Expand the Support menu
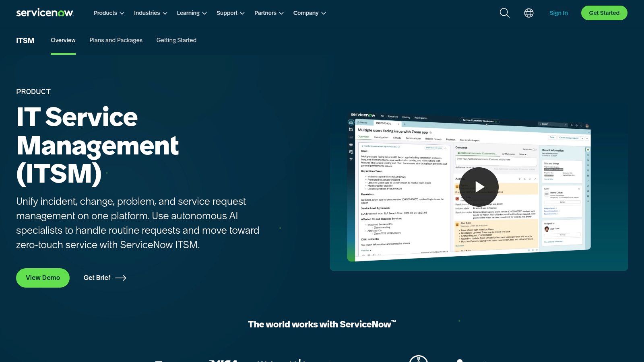Image resolution: width=644 pixels, height=362 pixels. click(x=230, y=13)
